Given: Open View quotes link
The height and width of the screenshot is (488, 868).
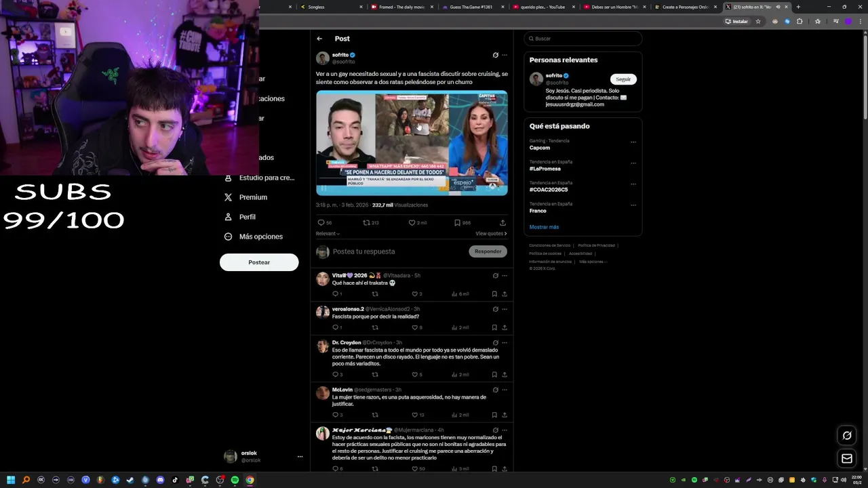Looking at the screenshot, I should [x=491, y=233].
